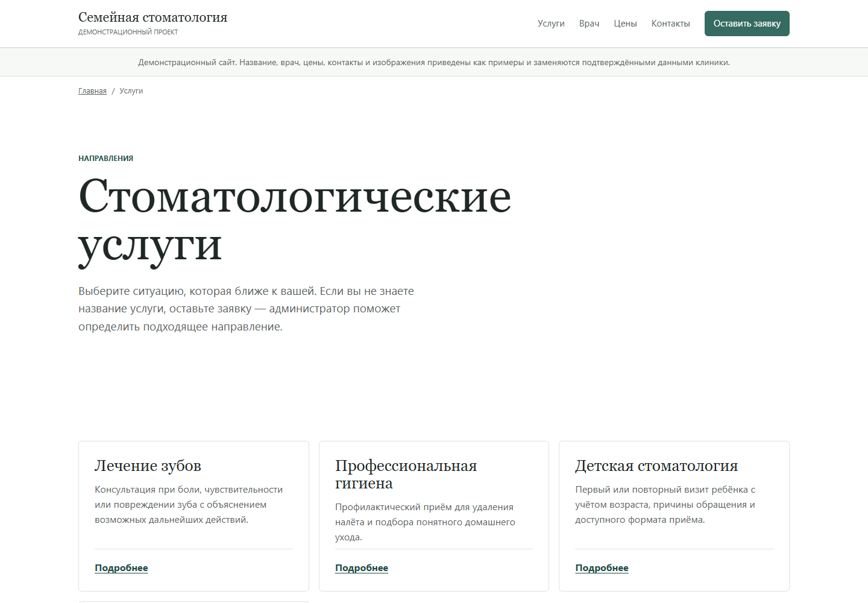Image resolution: width=868 pixels, height=603 pixels.
Task: Click the ДЕМОНСТРАЦИОННЫЙ ПРОЕКТ subtitle
Action: 128,32
